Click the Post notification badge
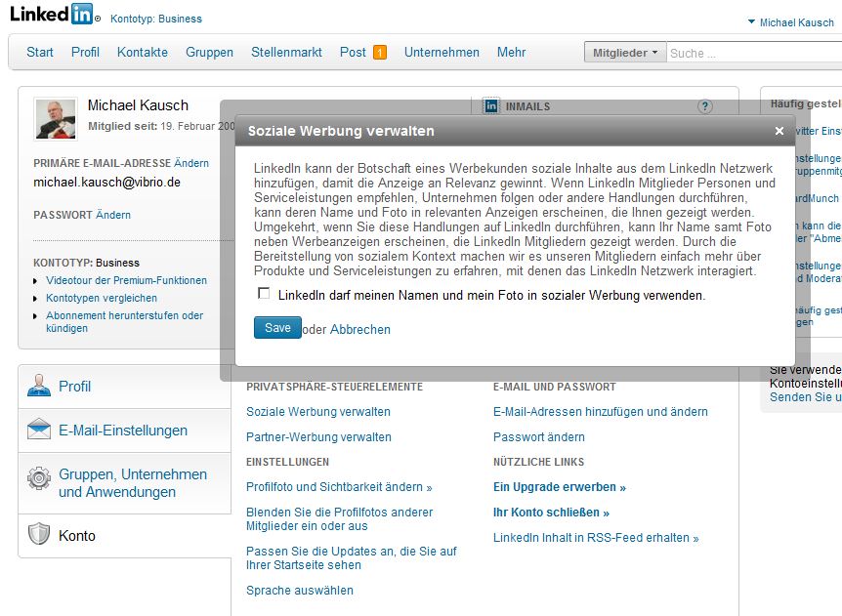842x616 pixels. [379, 53]
